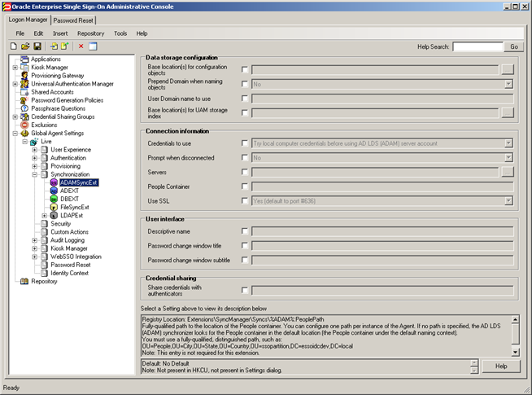The height and width of the screenshot is (395, 532).
Task: Expand the User Experience node
Action: click(x=35, y=150)
